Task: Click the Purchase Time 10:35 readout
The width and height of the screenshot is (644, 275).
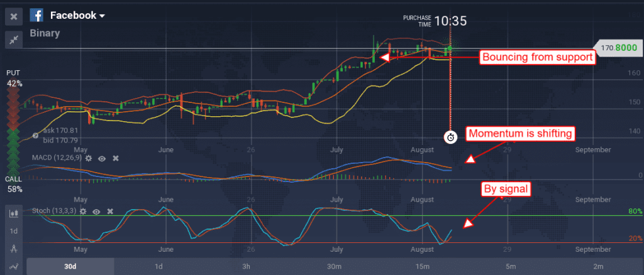Action: pos(435,21)
